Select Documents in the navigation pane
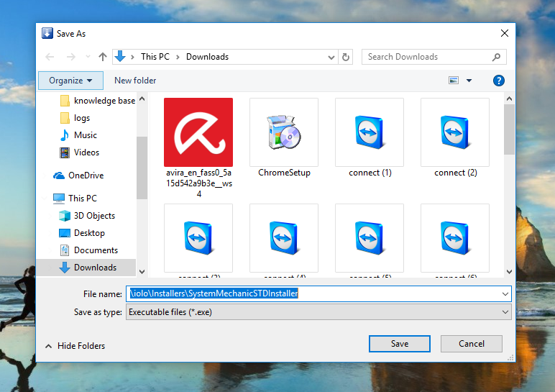 tap(88, 250)
